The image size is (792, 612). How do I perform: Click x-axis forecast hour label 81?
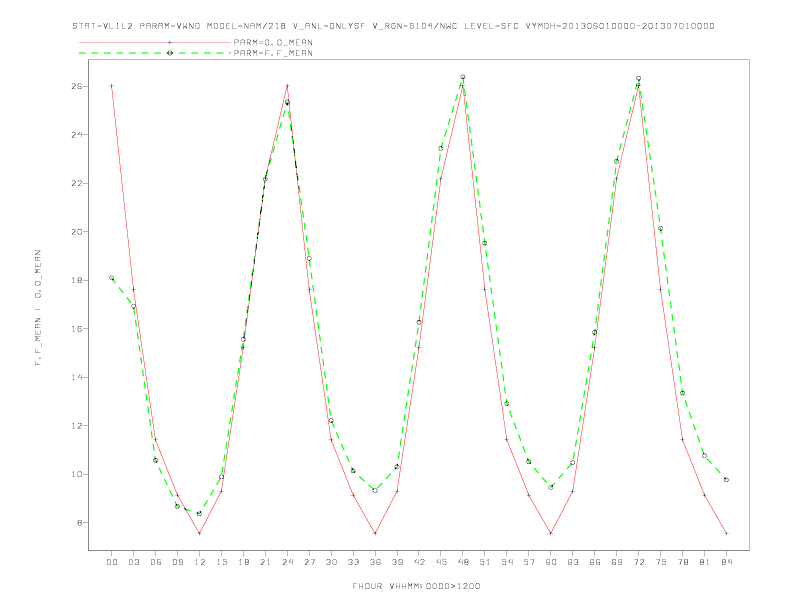tap(705, 562)
